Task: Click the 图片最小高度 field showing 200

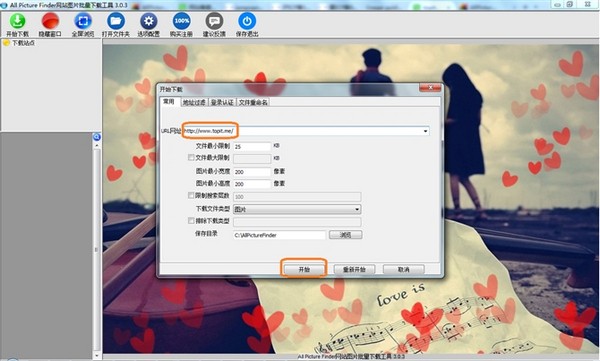Action: [252, 184]
